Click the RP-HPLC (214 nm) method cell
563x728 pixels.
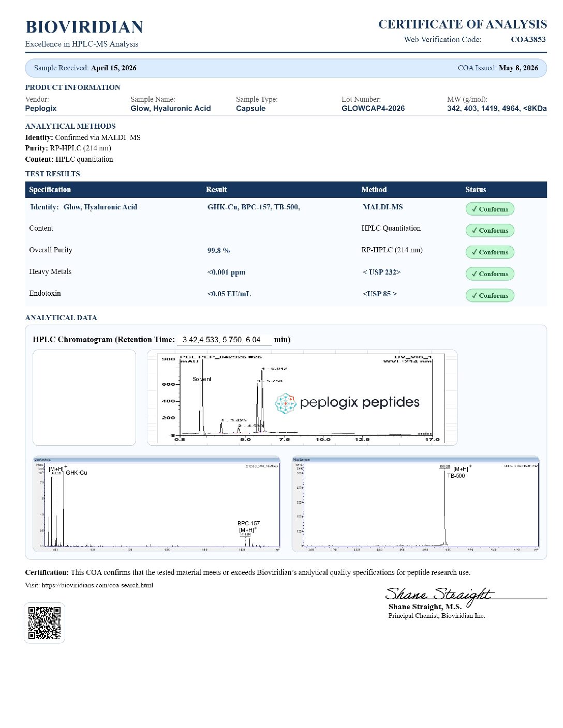(x=392, y=250)
